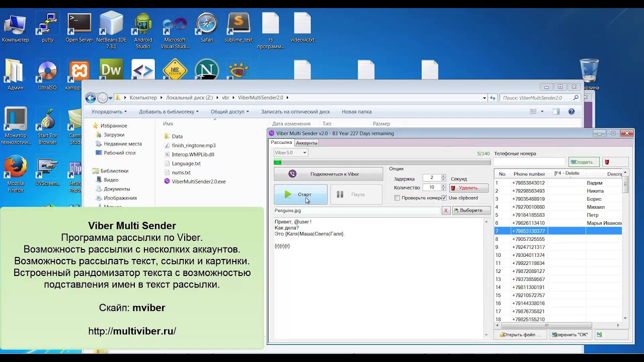This screenshot has height=362, width=644.
Task: Select the row with +79164185583 Петр
Action: [558, 215]
